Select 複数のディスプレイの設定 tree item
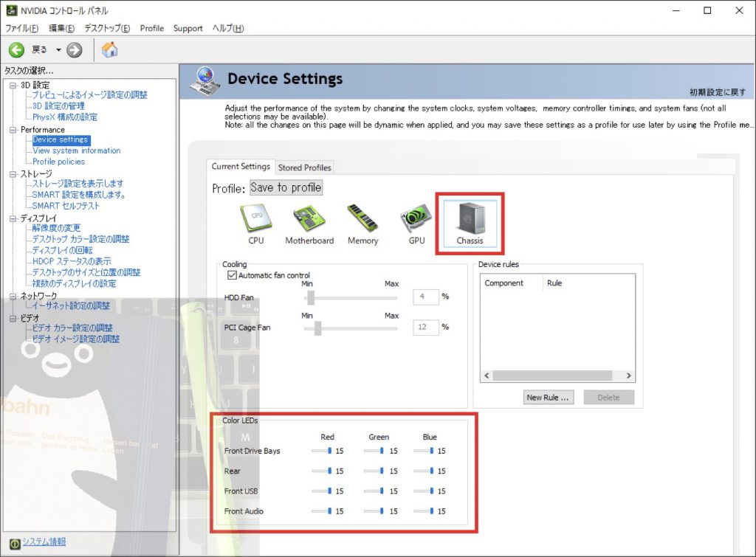Screen dimensions: 756x557 75,283
